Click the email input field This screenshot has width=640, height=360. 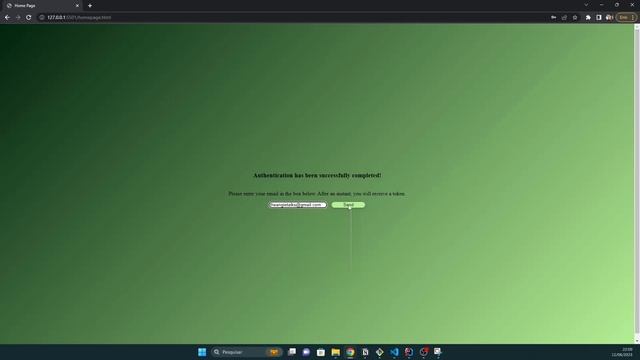pos(298,205)
